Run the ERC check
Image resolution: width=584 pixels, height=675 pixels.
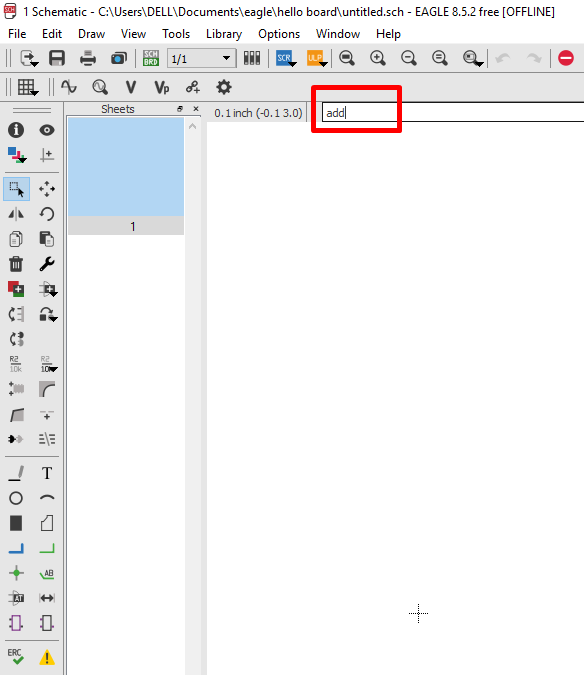coord(16,657)
